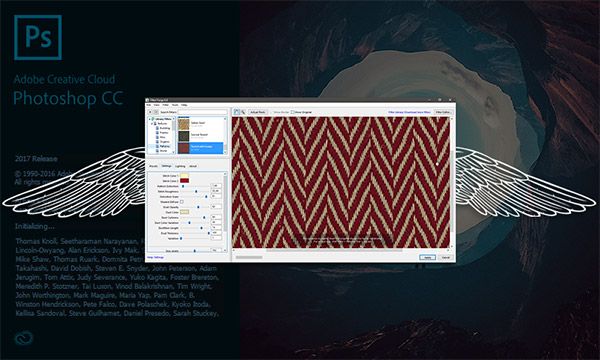This screenshot has height=360, width=600.
Task: Switch to the Lighting tab
Action: (x=180, y=166)
